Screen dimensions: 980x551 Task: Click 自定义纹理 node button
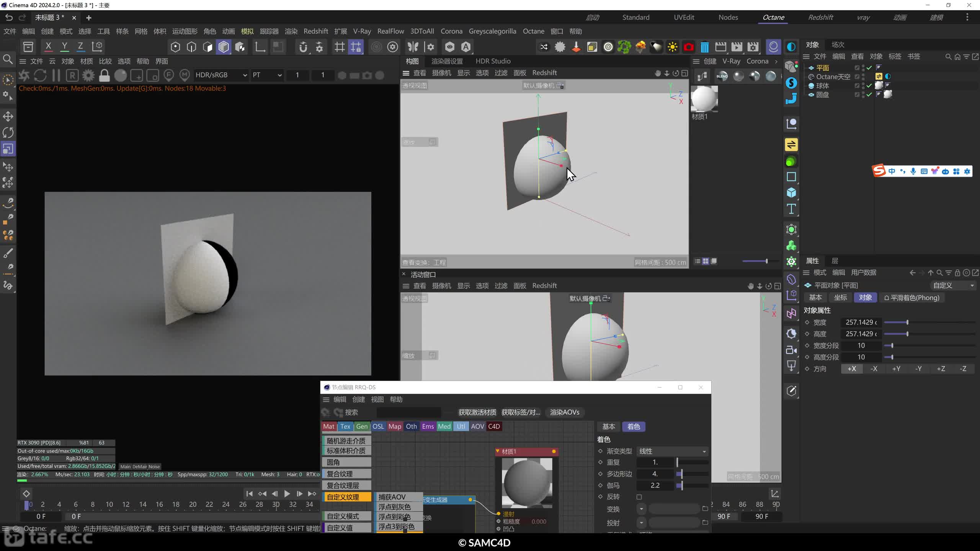click(347, 497)
